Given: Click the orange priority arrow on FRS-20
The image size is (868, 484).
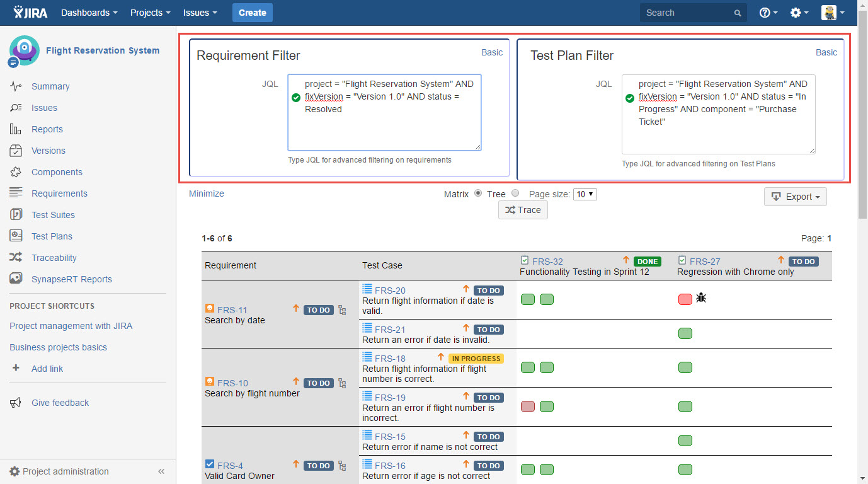Looking at the screenshot, I should click(x=466, y=289).
